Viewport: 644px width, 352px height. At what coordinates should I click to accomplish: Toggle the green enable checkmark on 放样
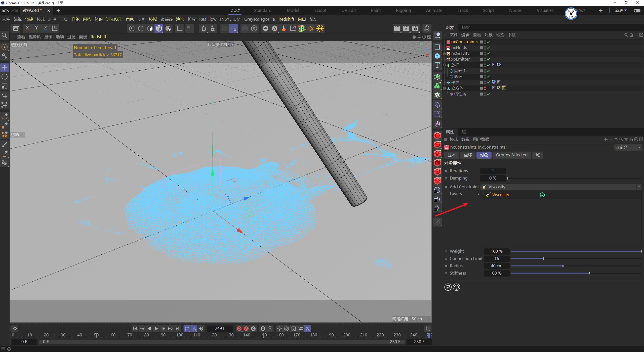click(488, 65)
